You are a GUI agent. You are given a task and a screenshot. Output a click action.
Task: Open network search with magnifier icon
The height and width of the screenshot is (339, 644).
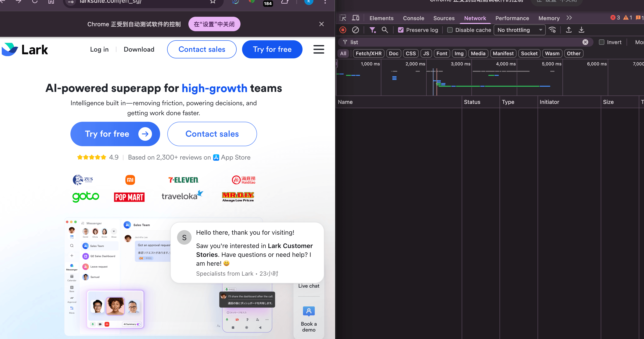pos(385,30)
